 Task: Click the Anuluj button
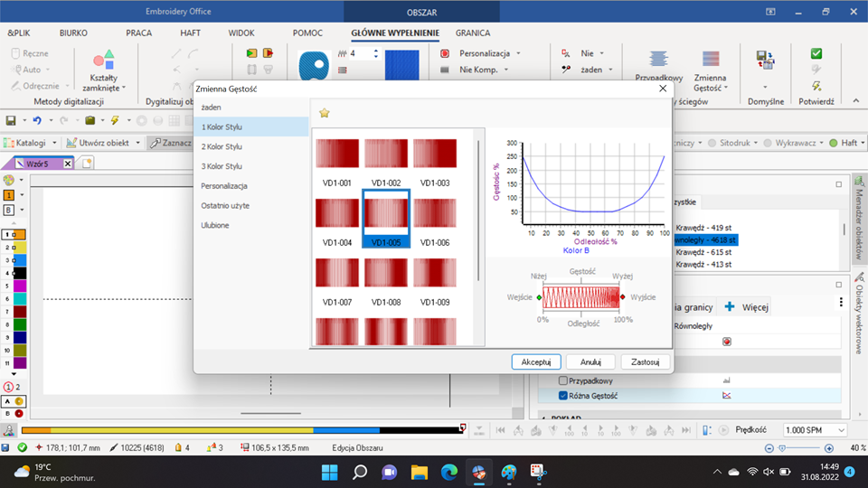point(590,361)
